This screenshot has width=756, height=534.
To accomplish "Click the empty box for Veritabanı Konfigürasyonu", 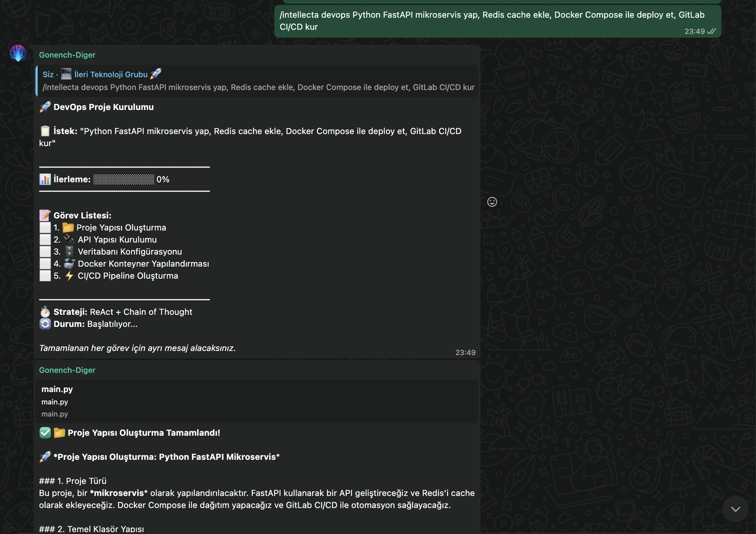I will [45, 252].
